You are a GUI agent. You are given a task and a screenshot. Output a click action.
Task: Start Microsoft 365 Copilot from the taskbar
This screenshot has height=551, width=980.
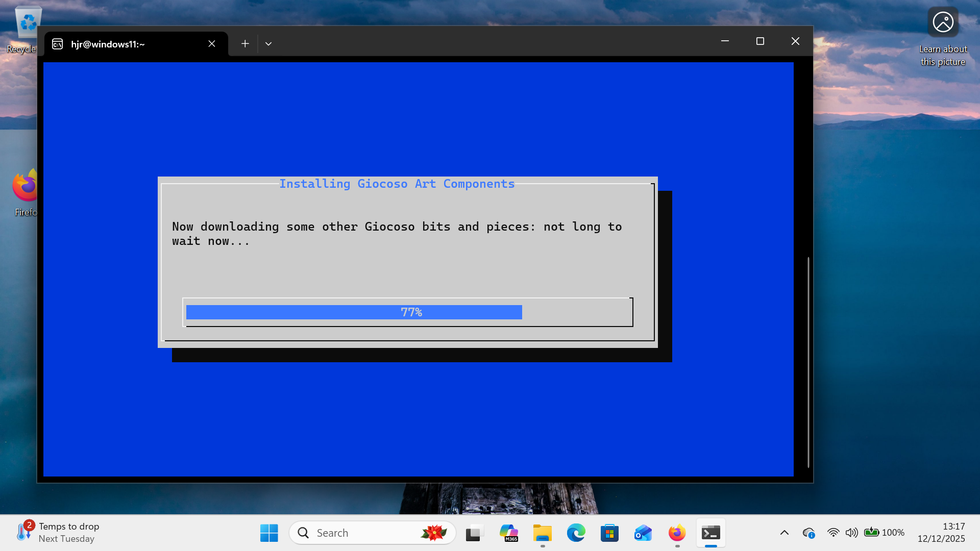509,533
